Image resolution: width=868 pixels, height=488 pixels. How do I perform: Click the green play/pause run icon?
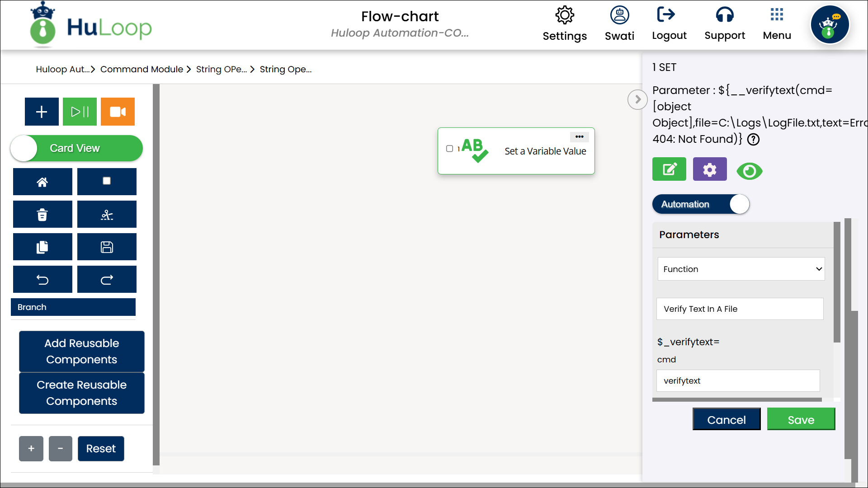pos(80,112)
